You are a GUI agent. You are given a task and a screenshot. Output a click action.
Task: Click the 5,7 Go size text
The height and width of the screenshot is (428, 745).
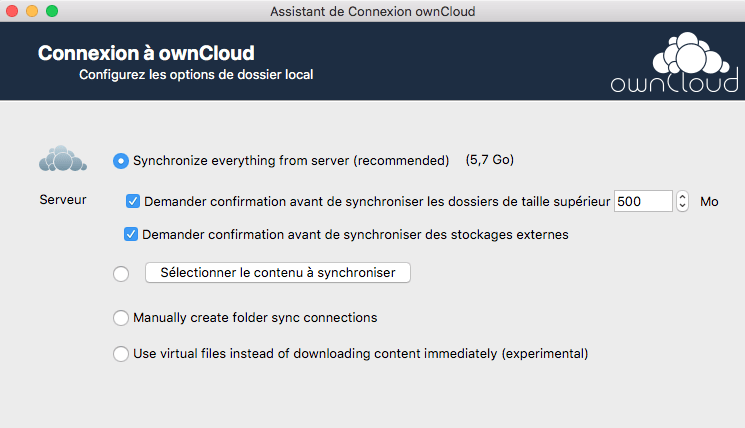(x=489, y=160)
